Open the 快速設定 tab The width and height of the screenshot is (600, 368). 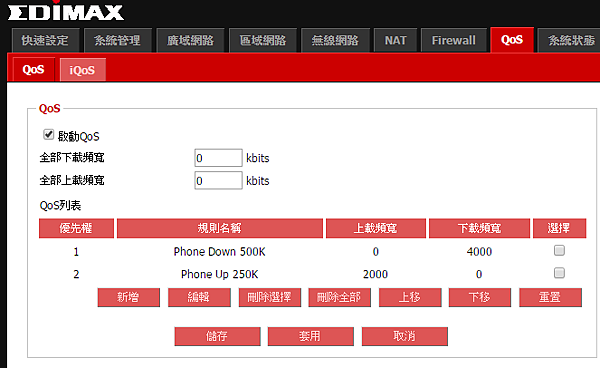[45, 40]
